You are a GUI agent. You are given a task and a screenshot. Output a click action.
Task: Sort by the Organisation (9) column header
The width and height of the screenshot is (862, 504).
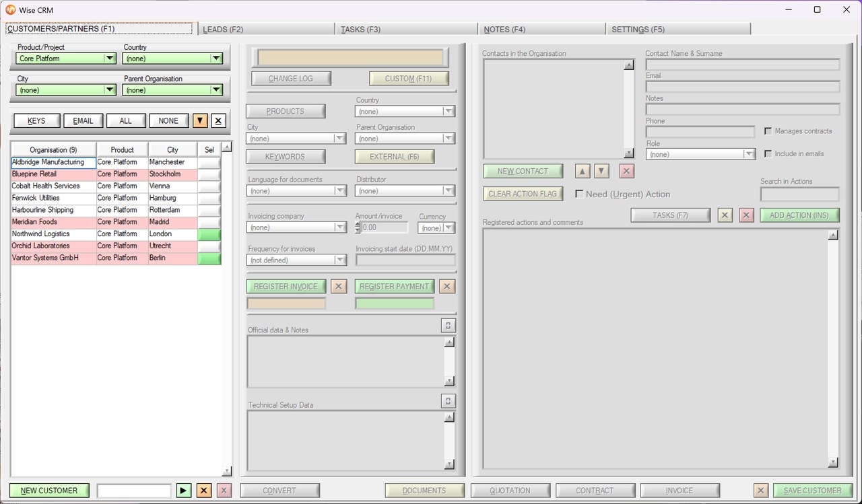53,150
